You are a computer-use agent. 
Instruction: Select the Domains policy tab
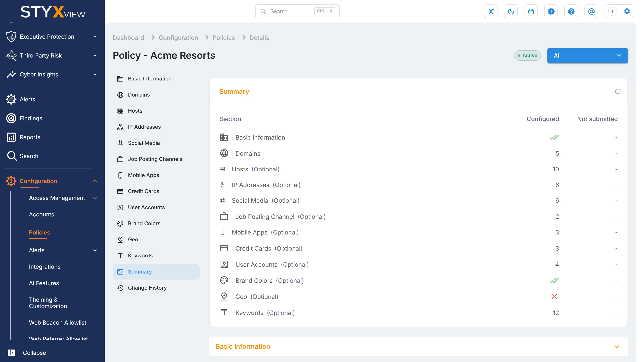click(156, 95)
